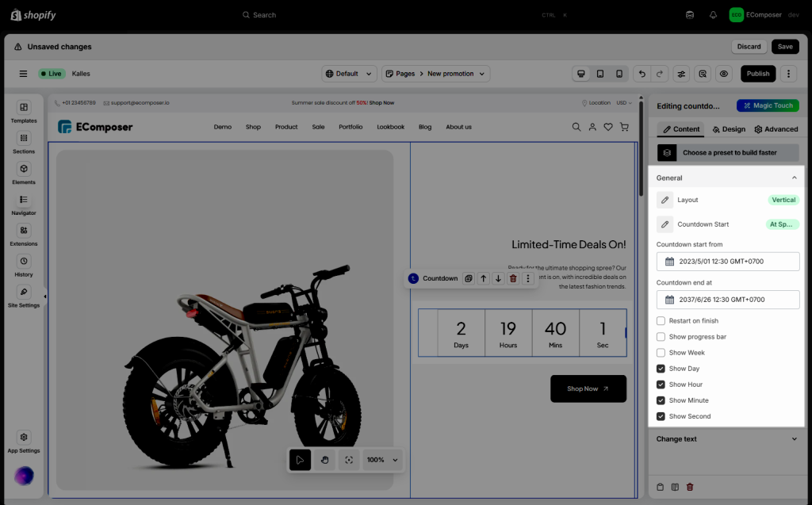The height and width of the screenshot is (505, 812).
Task: Open the Default theme dropdown
Action: coord(349,74)
